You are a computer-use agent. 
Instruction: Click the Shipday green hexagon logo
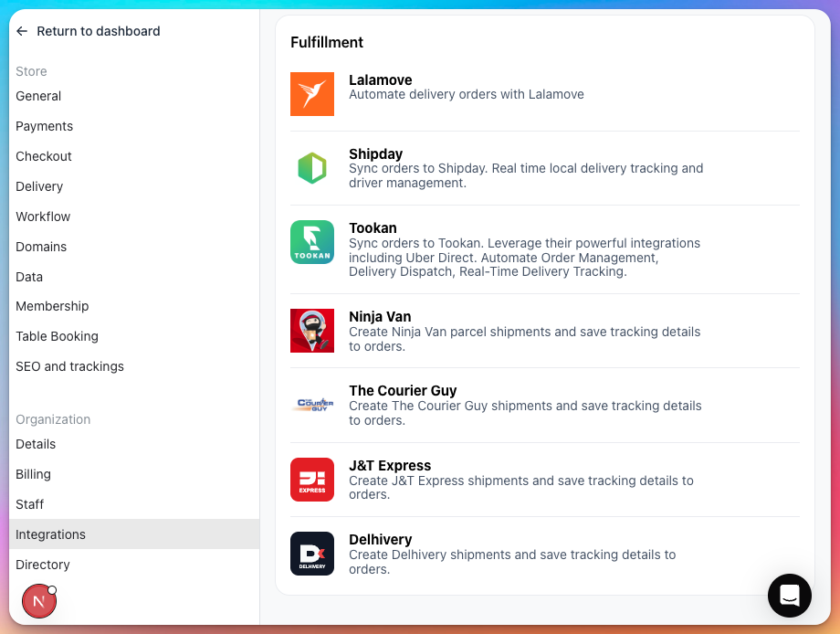point(311,168)
